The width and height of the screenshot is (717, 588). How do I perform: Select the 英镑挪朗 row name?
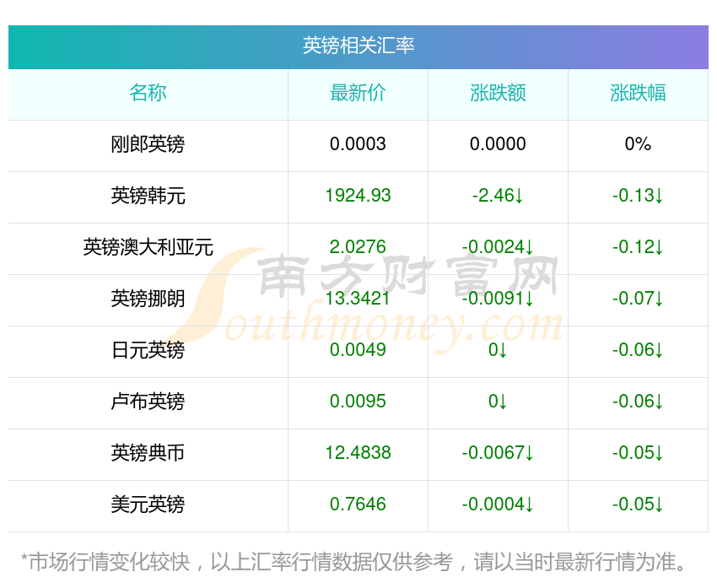(x=148, y=299)
